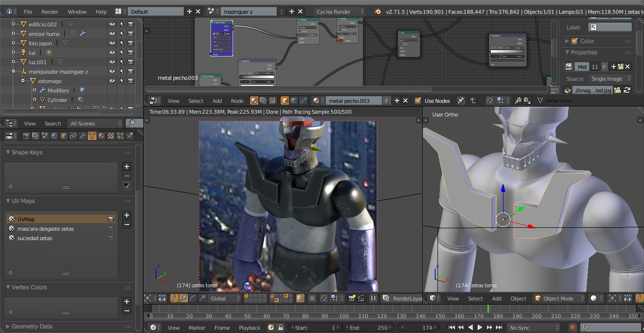Screen dimensions: 644x333
Task: Add a new UV map with plus button
Action: 126,215
